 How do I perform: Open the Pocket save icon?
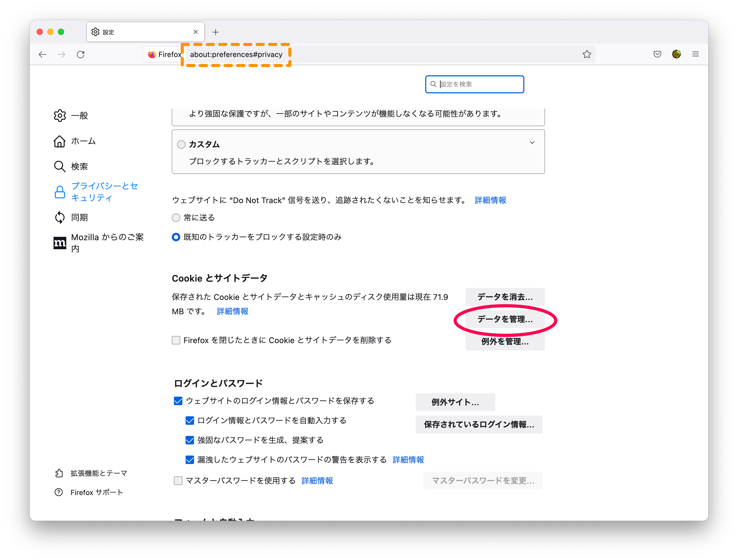click(657, 54)
